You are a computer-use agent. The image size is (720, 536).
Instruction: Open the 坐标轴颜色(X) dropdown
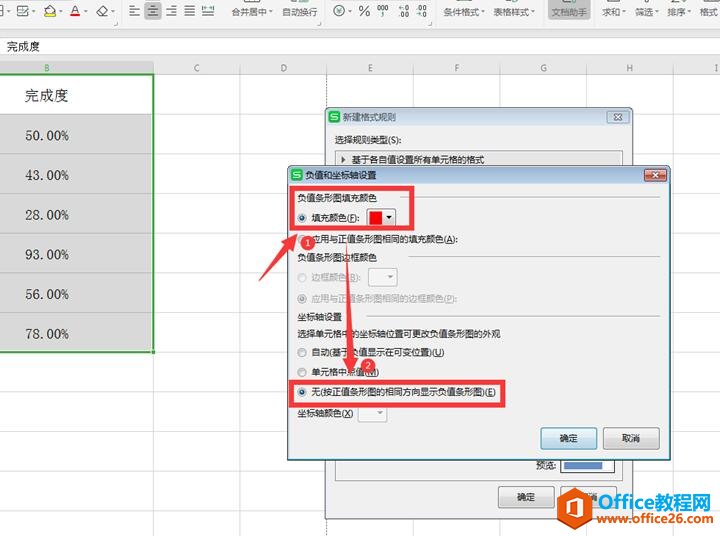click(x=372, y=413)
